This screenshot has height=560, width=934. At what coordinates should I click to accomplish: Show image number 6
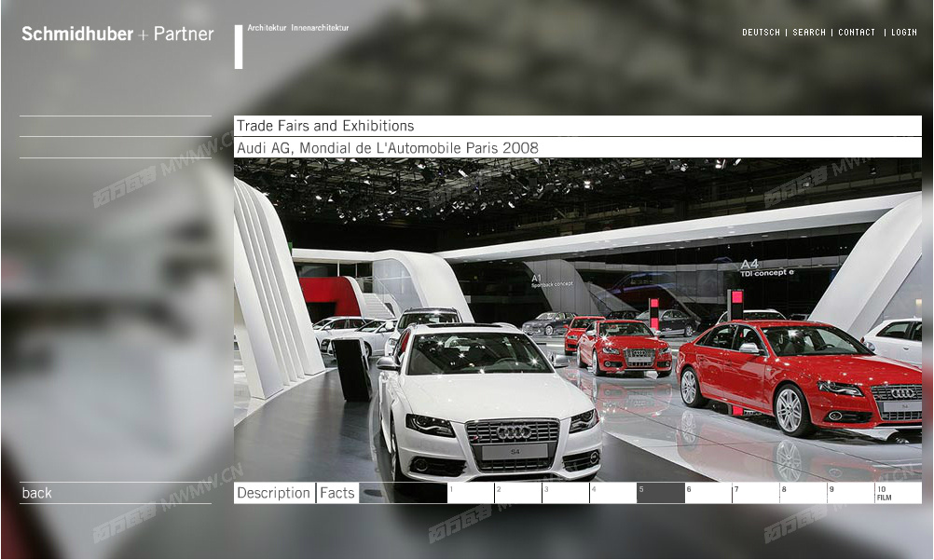point(708,493)
